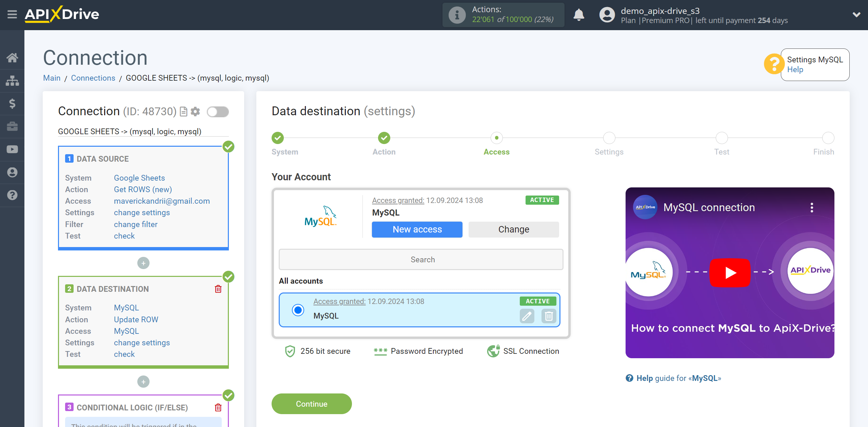868x427 pixels.
Task: Expand the connection settings gear menu
Action: (x=195, y=111)
